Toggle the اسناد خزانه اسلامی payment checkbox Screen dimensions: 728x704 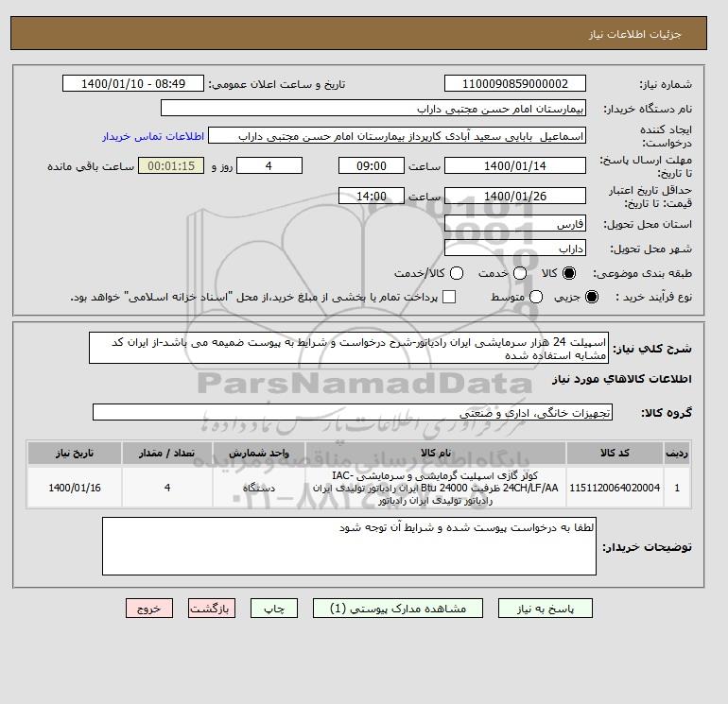pos(449,297)
